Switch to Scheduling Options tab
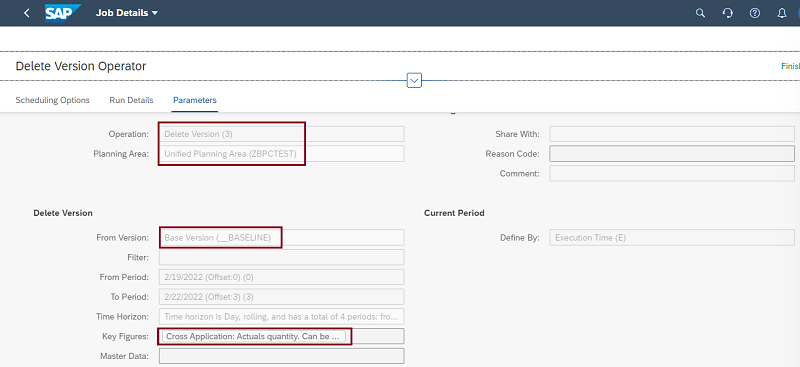 coord(53,100)
